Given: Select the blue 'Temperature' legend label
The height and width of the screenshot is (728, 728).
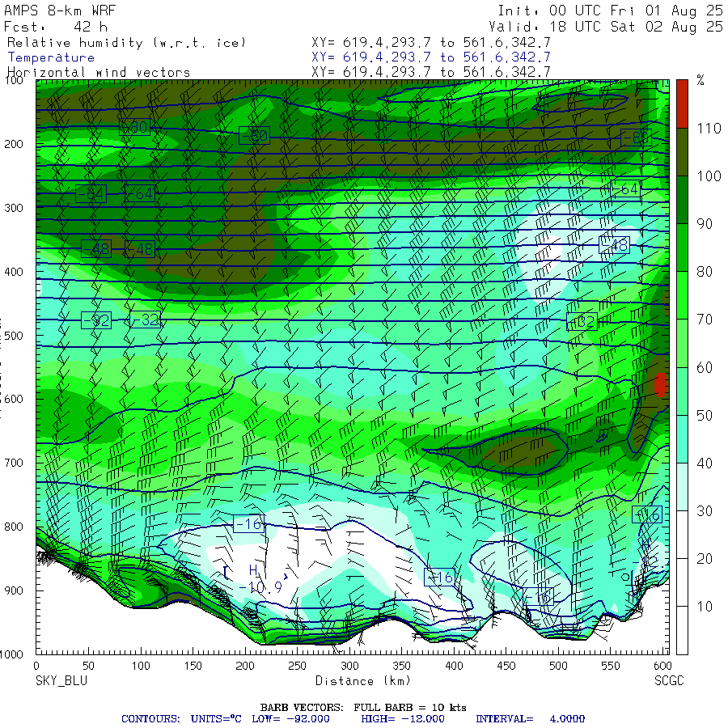Looking at the screenshot, I should pyautogui.click(x=51, y=57).
